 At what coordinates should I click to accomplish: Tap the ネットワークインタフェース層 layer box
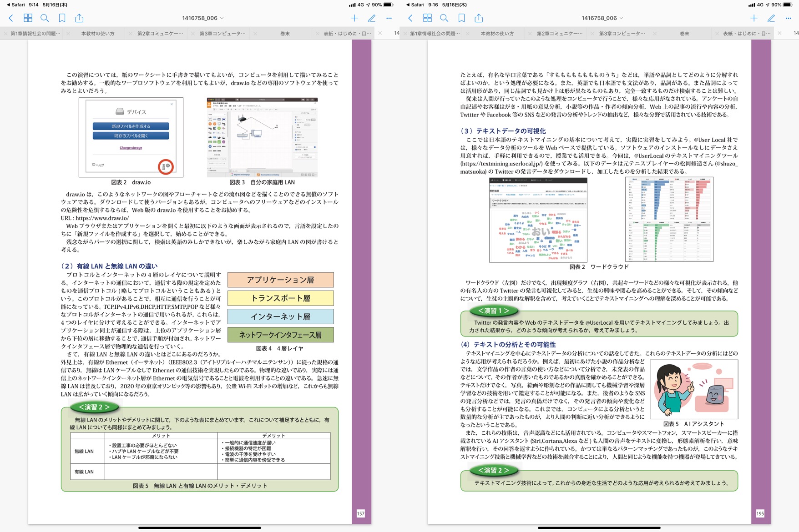(x=281, y=335)
